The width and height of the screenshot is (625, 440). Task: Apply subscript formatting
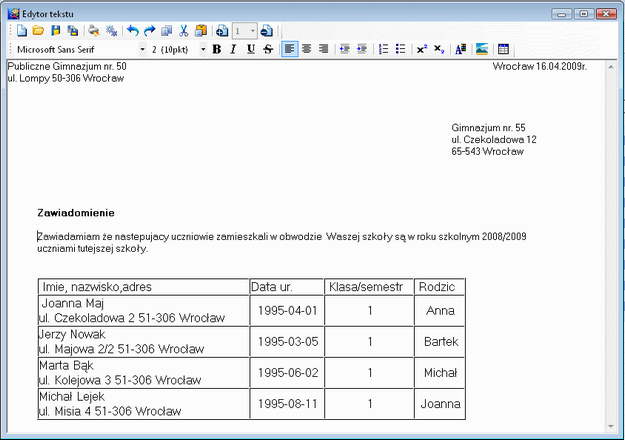439,49
